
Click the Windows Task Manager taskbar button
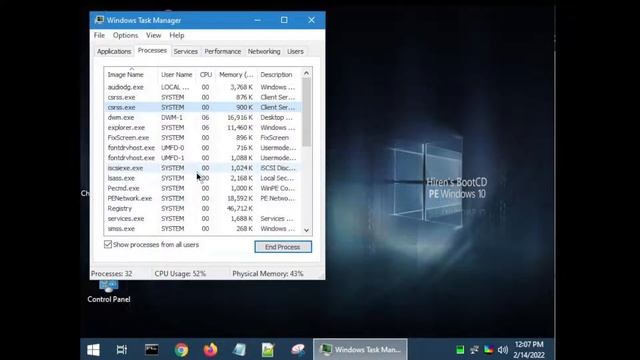tap(360, 350)
